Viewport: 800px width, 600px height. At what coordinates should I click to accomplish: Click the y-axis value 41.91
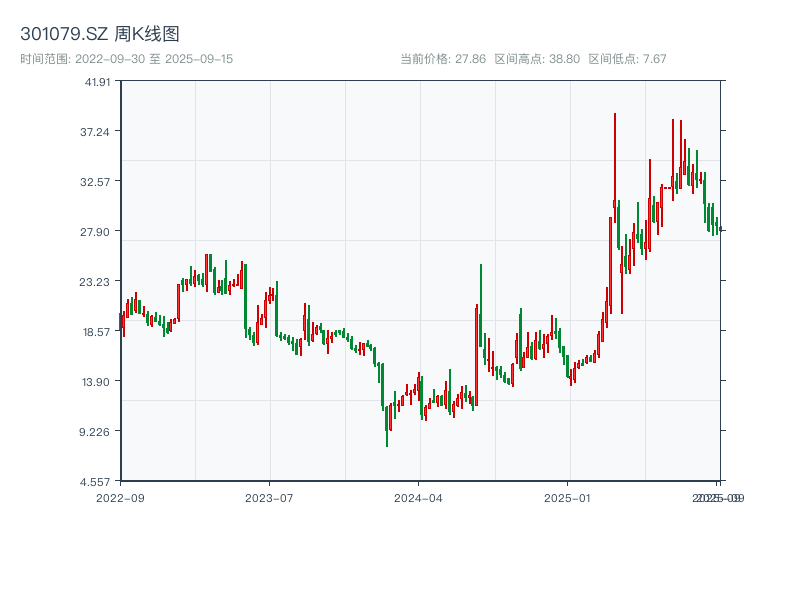tap(97, 82)
